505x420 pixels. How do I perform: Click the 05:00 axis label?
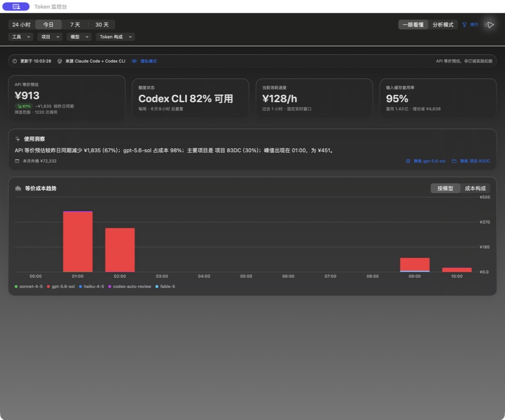tap(246, 276)
